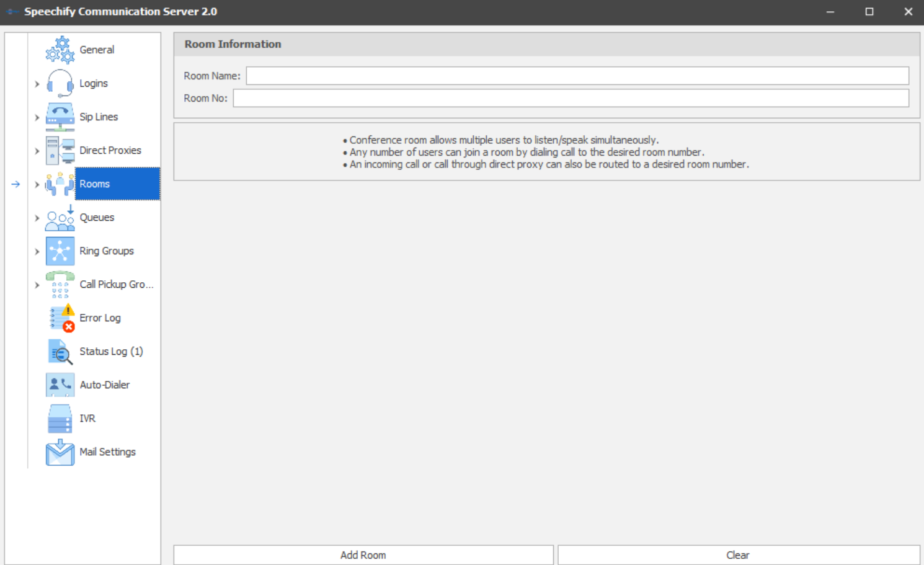Screen dimensions: 924x565
Task: Click the 'Room No:' label
Action: click(205, 98)
